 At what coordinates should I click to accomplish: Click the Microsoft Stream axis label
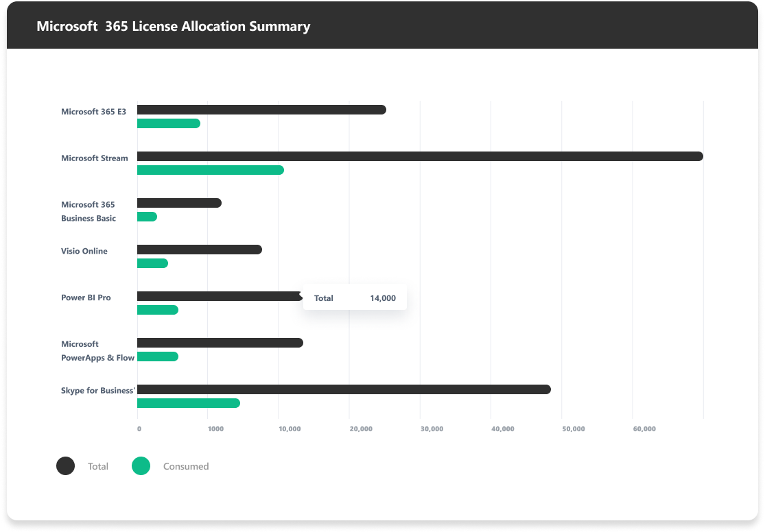(95, 158)
